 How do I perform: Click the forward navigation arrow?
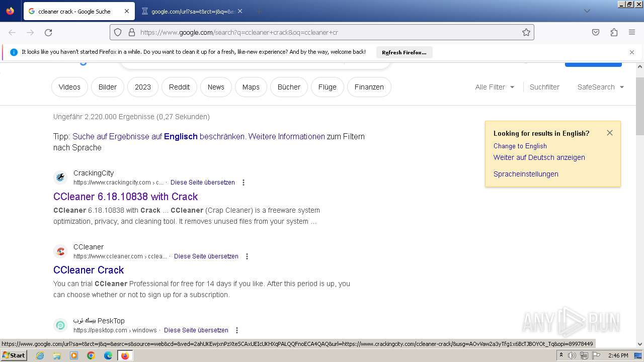[x=30, y=32]
